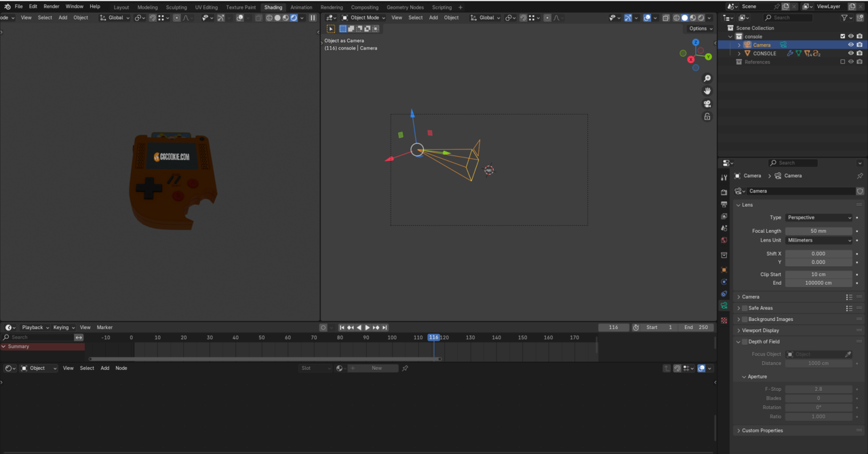Viewport: 868px width, 454px height.
Task: Click the fake user shield next to Camera name
Action: coord(860,191)
